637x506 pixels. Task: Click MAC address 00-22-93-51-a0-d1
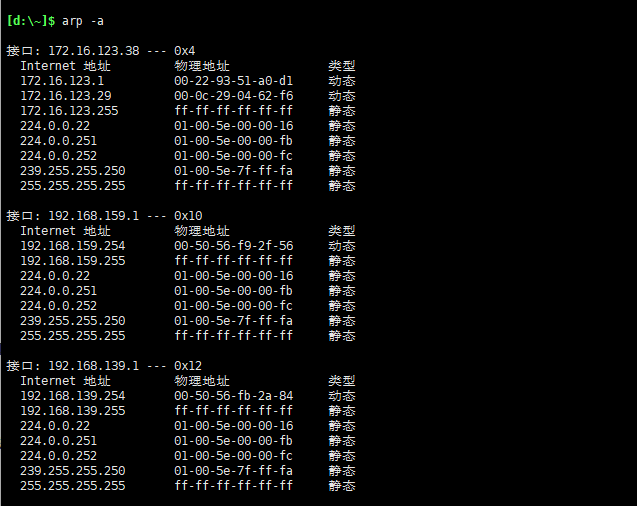[x=233, y=80]
